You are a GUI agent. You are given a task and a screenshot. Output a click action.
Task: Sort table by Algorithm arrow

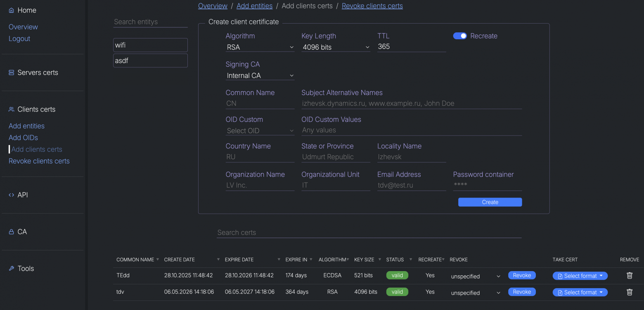tap(348, 260)
